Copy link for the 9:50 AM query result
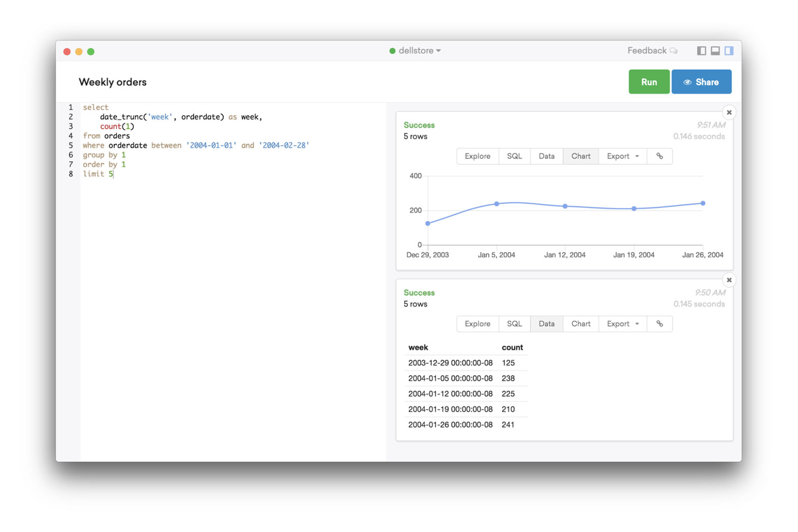This screenshot has height=532, width=798. tap(659, 323)
